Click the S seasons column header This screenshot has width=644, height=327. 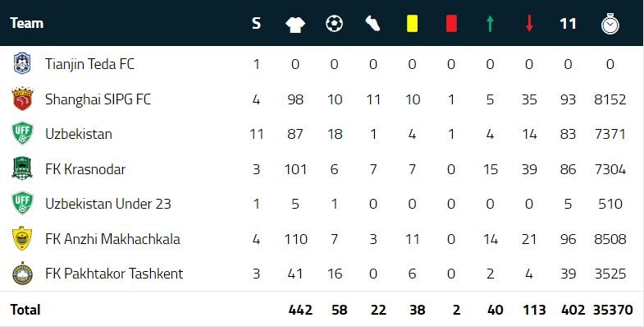tap(256, 24)
